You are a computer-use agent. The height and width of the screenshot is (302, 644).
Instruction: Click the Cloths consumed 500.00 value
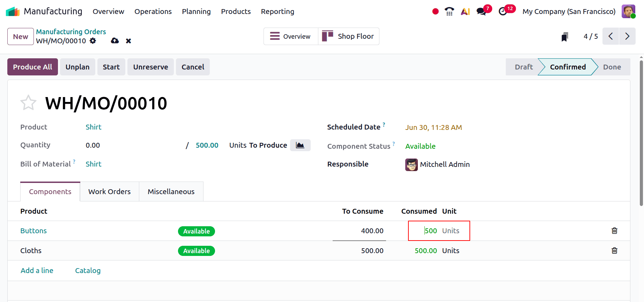tap(426, 251)
